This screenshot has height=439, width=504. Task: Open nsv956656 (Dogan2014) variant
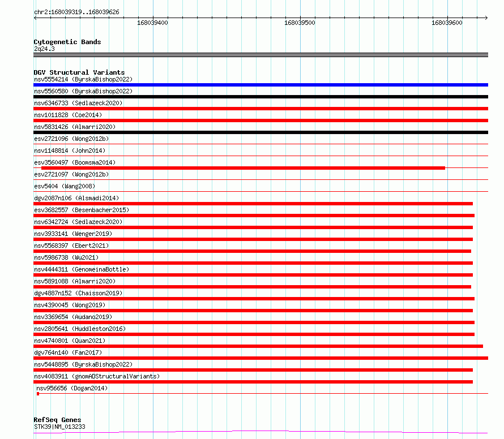(x=72, y=388)
